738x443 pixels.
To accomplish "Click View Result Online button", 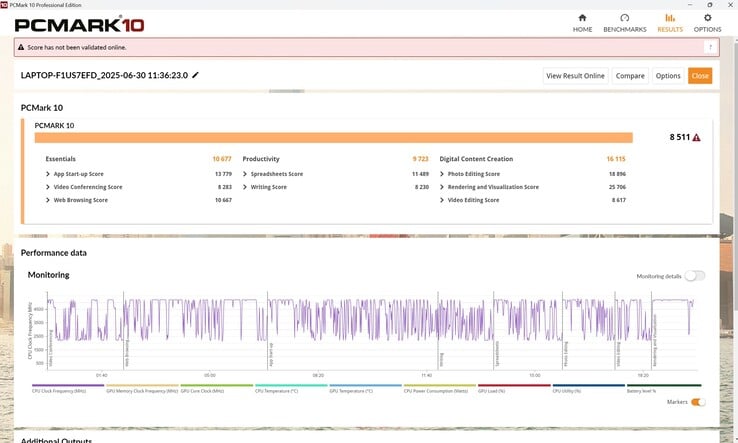I will point(575,76).
